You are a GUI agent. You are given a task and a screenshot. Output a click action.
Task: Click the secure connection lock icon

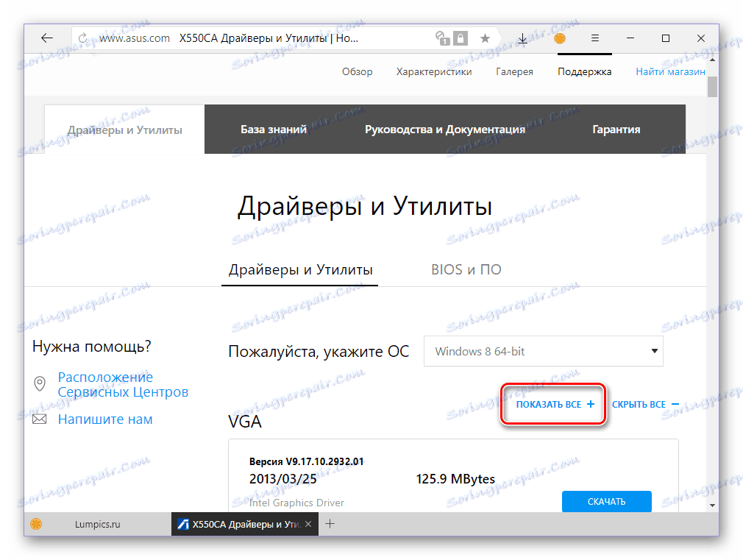[461, 38]
